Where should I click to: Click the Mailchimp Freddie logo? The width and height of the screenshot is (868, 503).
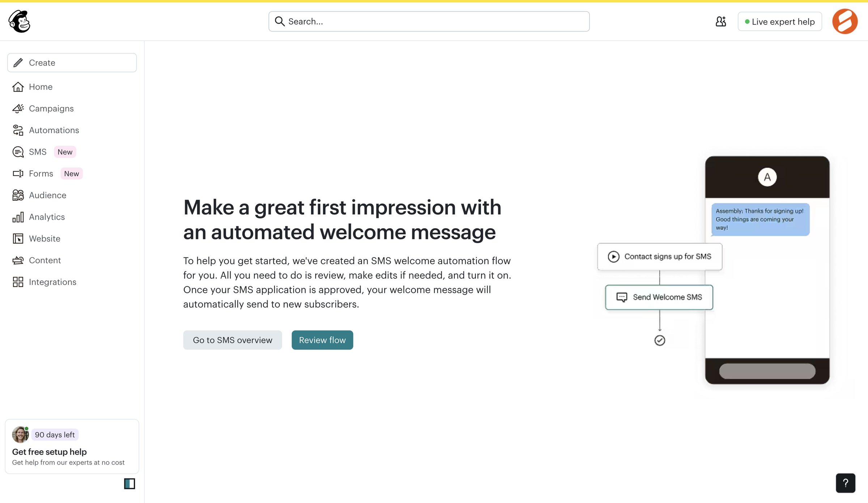pos(20,21)
